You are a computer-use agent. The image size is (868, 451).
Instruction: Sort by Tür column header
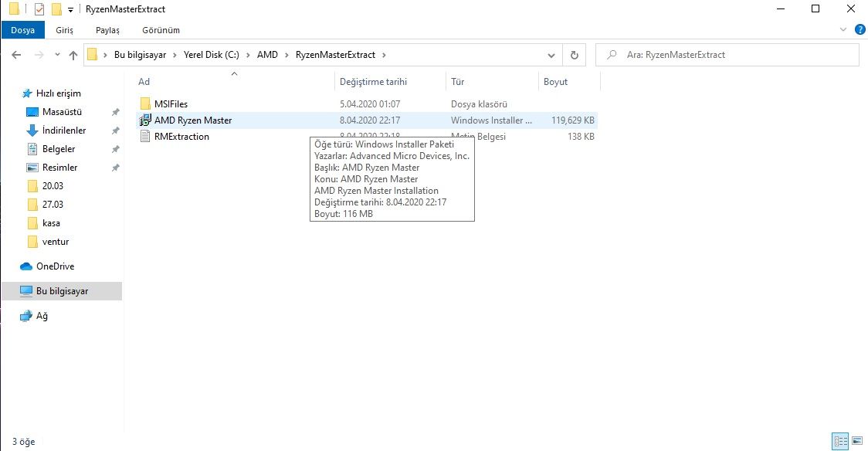tap(457, 81)
